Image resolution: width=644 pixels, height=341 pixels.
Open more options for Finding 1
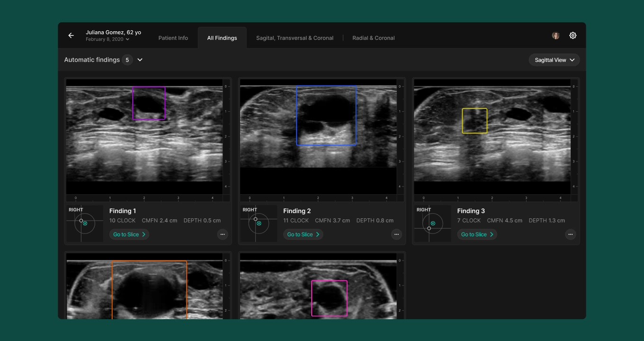tap(223, 234)
